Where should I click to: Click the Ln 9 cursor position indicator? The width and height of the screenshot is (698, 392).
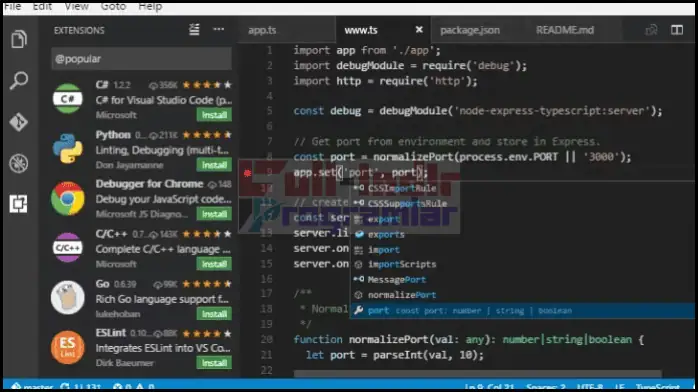(489, 387)
